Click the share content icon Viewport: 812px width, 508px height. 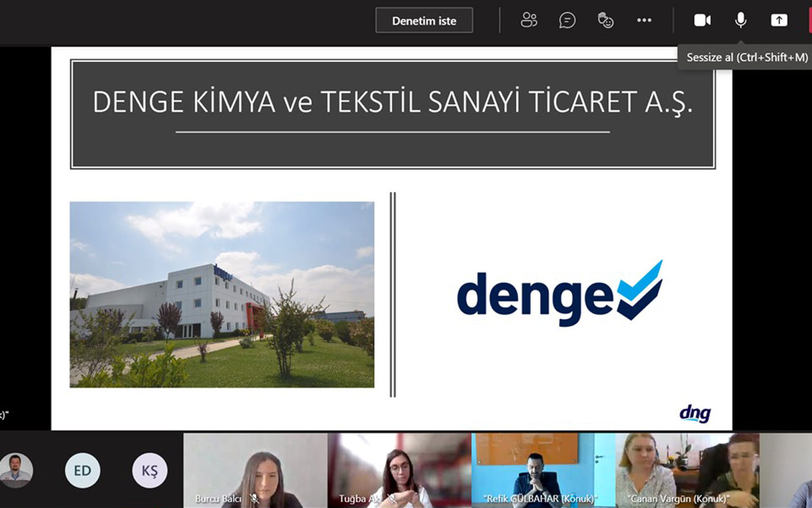(x=779, y=20)
